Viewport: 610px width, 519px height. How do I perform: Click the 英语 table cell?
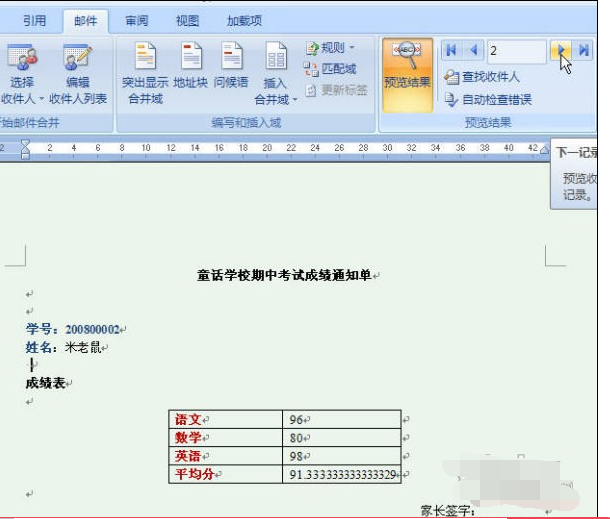(x=226, y=456)
